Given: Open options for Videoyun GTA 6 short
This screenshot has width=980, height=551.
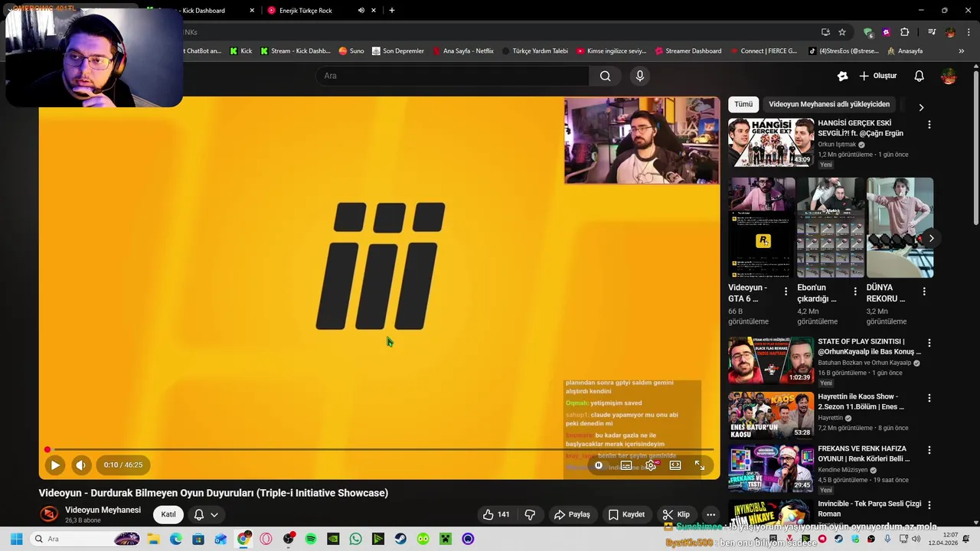Looking at the screenshot, I should [786, 292].
